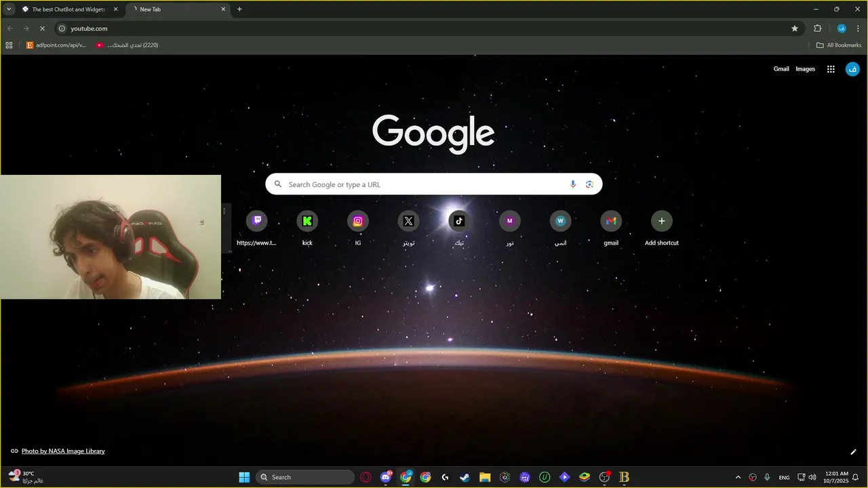Open the Images link at top right
The width and height of the screenshot is (868, 488).
pyautogui.click(x=805, y=69)
